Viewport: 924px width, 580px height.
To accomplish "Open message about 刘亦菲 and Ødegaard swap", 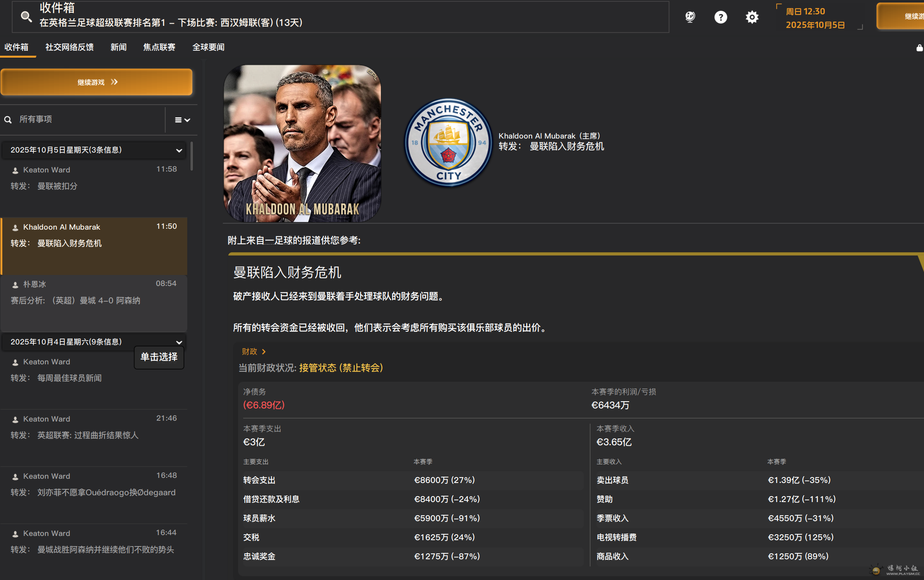I will (94, 495).
